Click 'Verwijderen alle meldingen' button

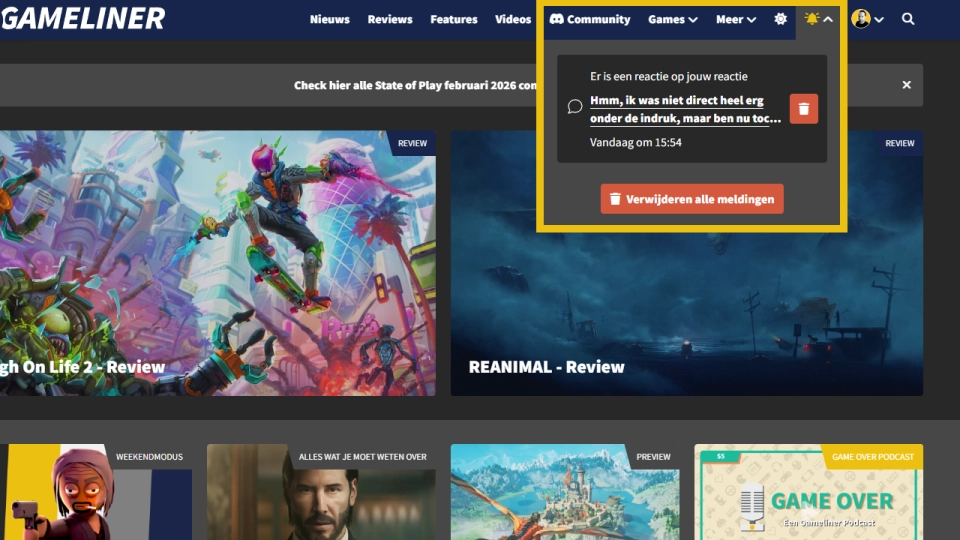point(692,199)
